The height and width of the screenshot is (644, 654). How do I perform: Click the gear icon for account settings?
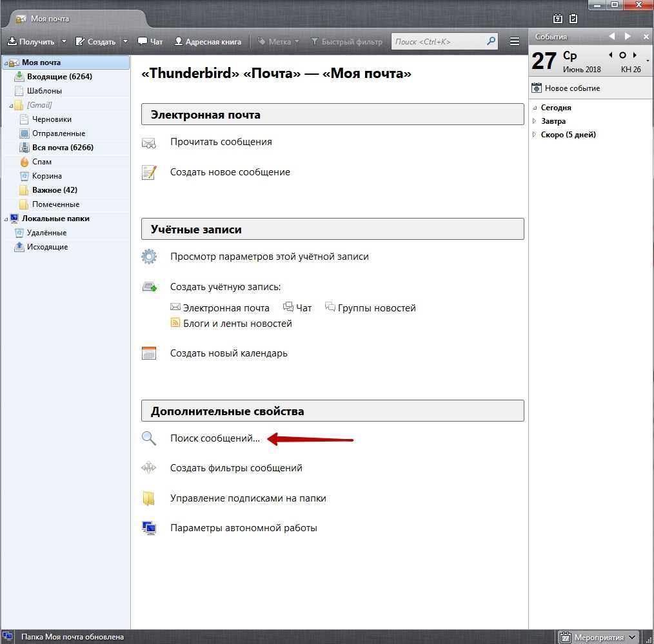pos(149,257)
